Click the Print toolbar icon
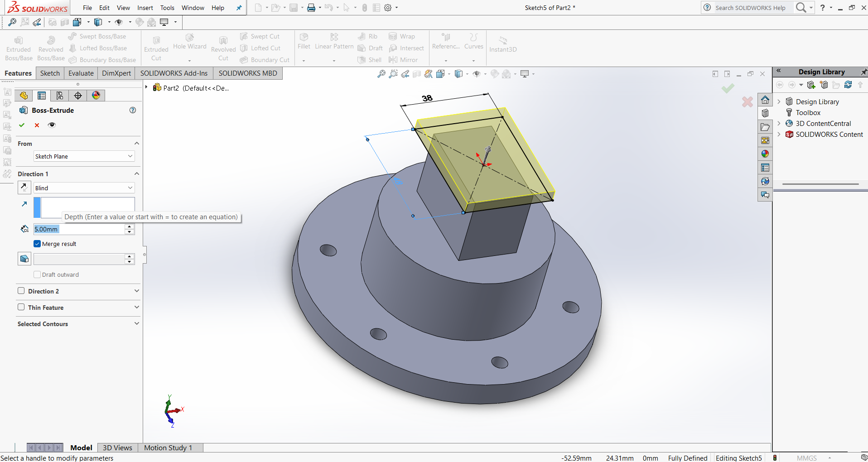 point(311,8)
